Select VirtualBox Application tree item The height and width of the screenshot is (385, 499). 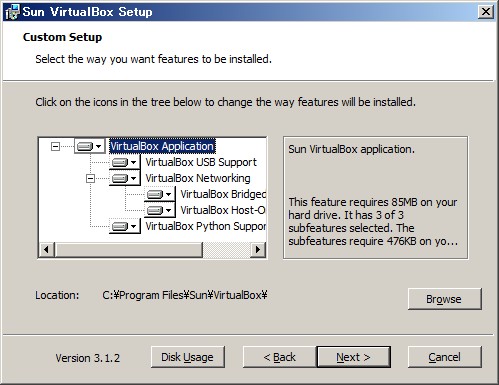pos(162,146)
